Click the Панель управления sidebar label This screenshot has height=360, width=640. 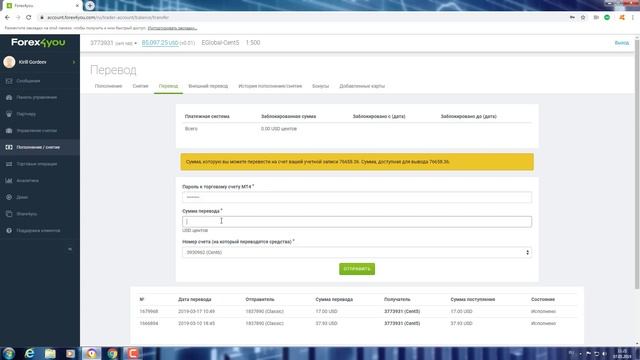37,98
